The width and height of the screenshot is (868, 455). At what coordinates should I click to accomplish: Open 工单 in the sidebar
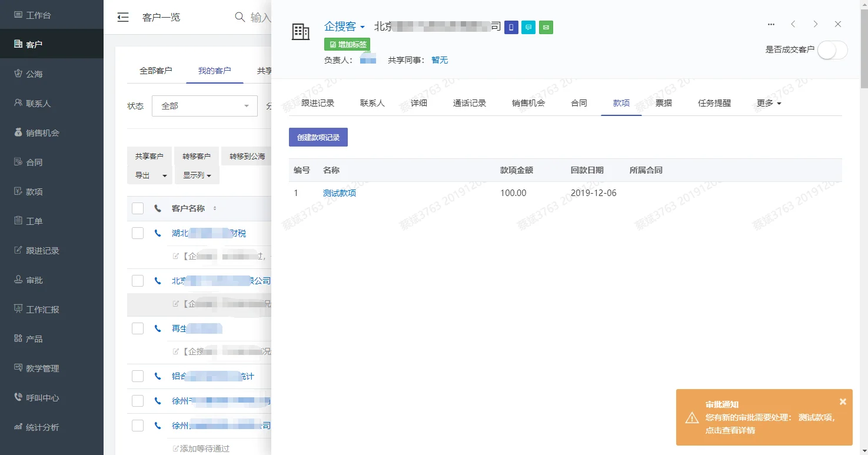click(x=52, y=221)
